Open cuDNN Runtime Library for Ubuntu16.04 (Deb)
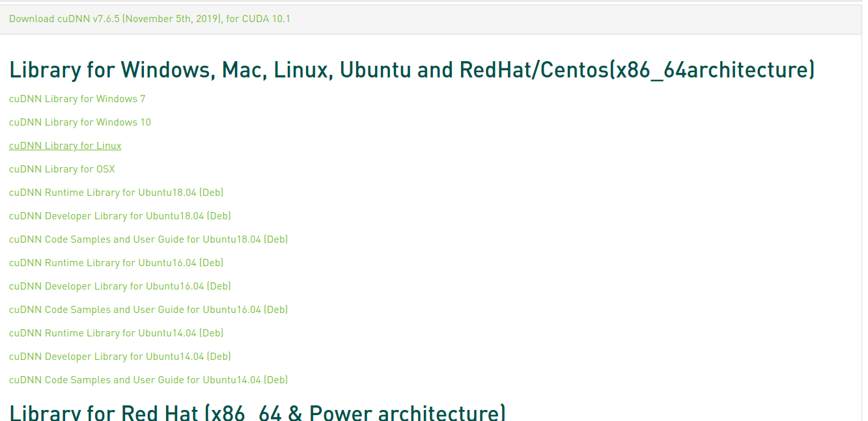Image resolution: width=868 pixels, height=421 pixels. [x=116, y=262]
